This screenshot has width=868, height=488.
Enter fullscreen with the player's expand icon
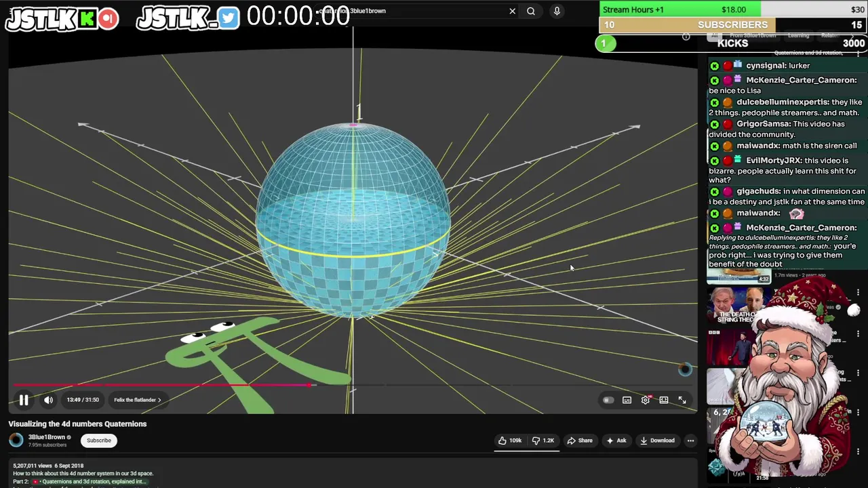point(682,400)
